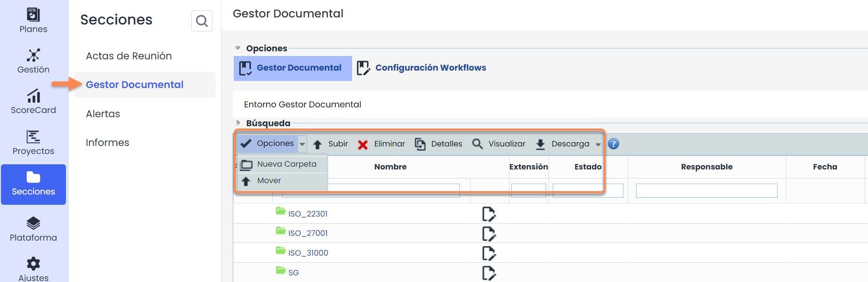Open the ISO_27001 folder
This screenshot has height=282, width=868.
tap(307, 233)
